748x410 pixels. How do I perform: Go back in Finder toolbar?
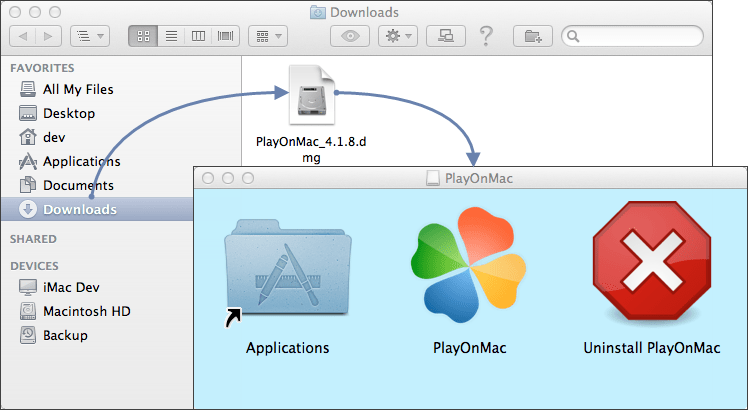22,36
